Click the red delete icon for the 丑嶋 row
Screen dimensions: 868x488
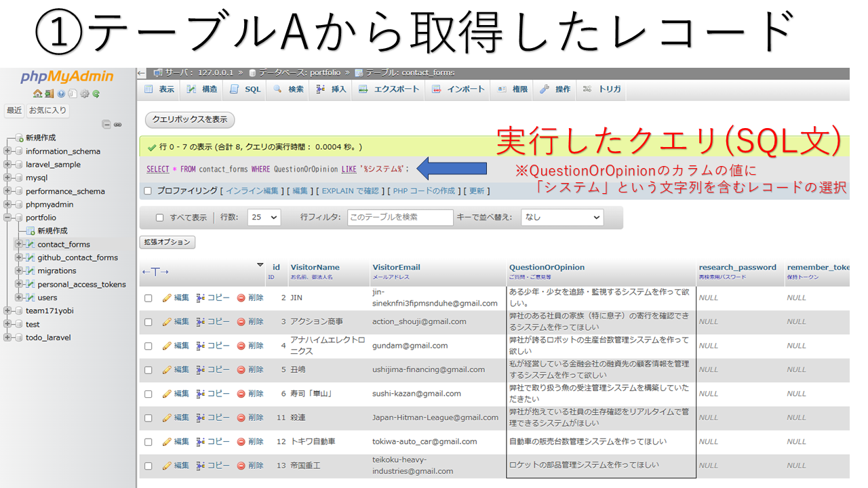241,369
